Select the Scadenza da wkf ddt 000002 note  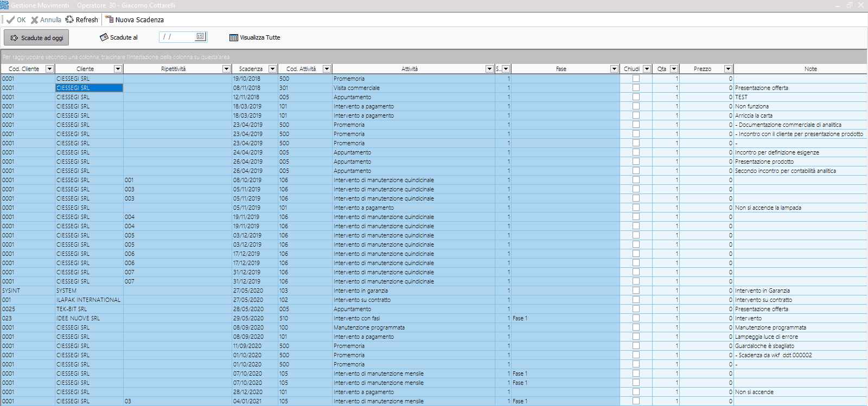tap(800, 355)
